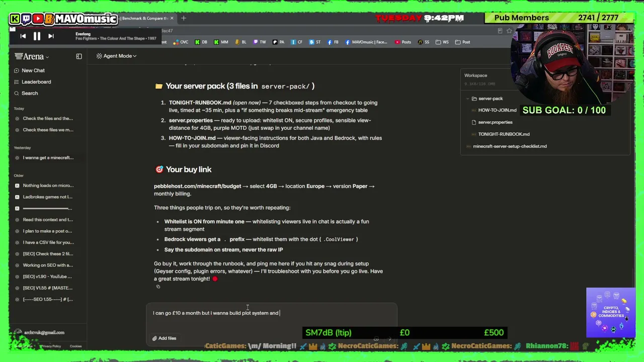Open the MM bookmark

[221, 42]
